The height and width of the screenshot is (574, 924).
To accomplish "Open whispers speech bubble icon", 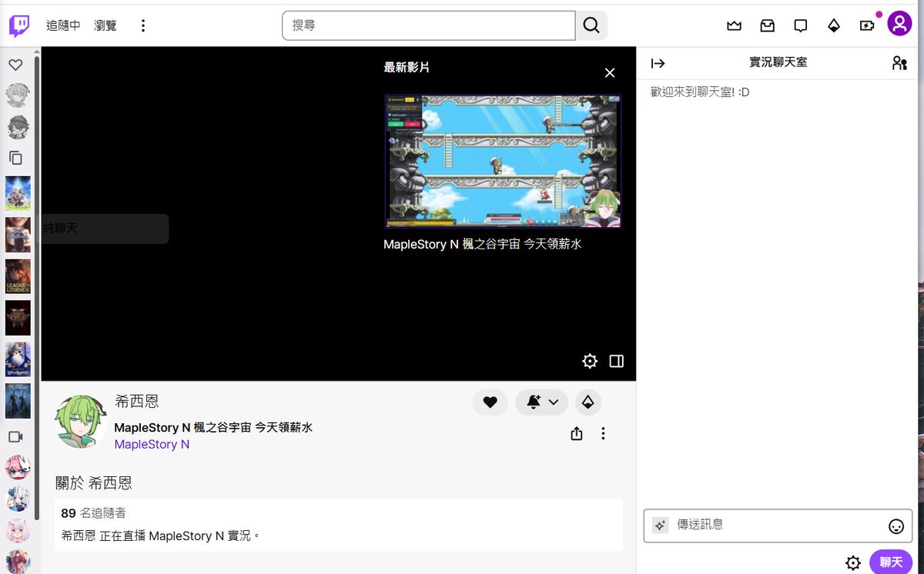I will 801,25.
